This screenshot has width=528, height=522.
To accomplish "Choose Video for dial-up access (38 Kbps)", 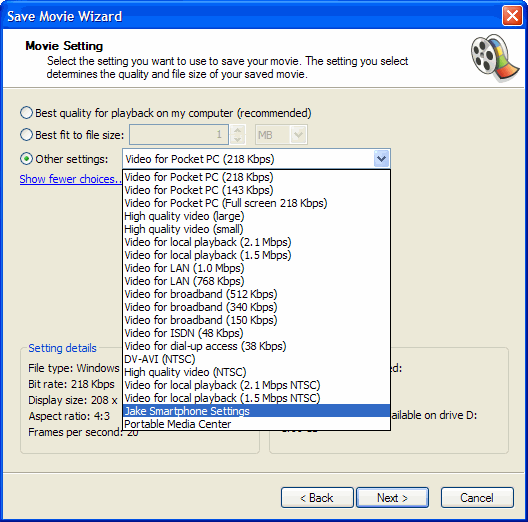I will pyautogui.click(x=256, y=346).
